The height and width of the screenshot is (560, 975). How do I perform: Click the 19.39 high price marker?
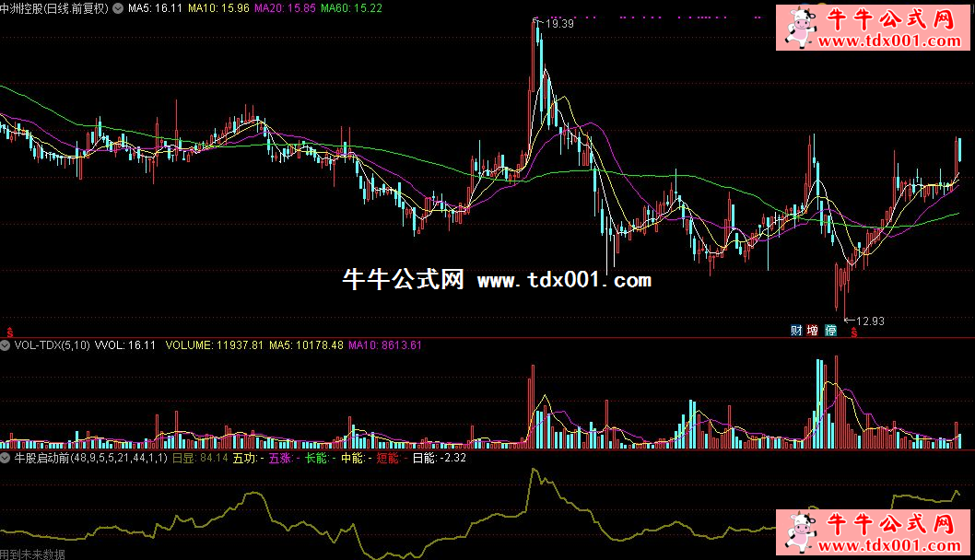tap(558, 23)
